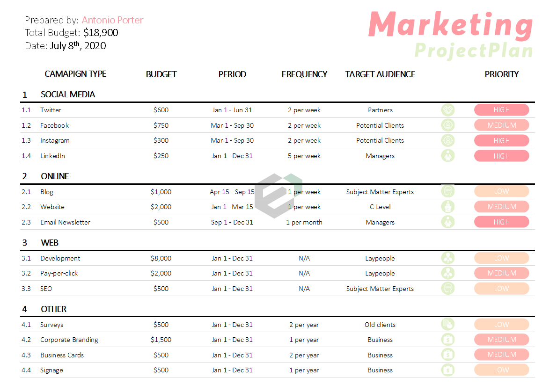
Task: Click the target-person icon in the Facebook row
Action: (x=448, y=125)
